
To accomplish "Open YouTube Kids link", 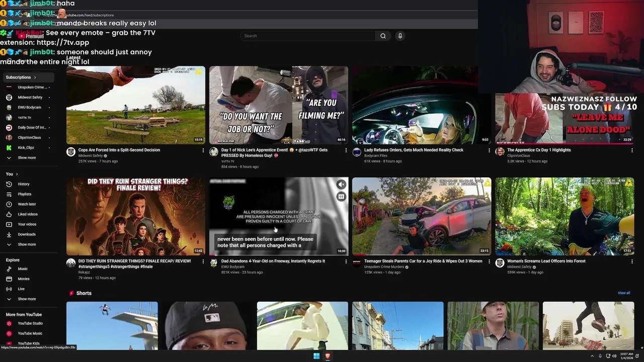I will pos(29,343).
